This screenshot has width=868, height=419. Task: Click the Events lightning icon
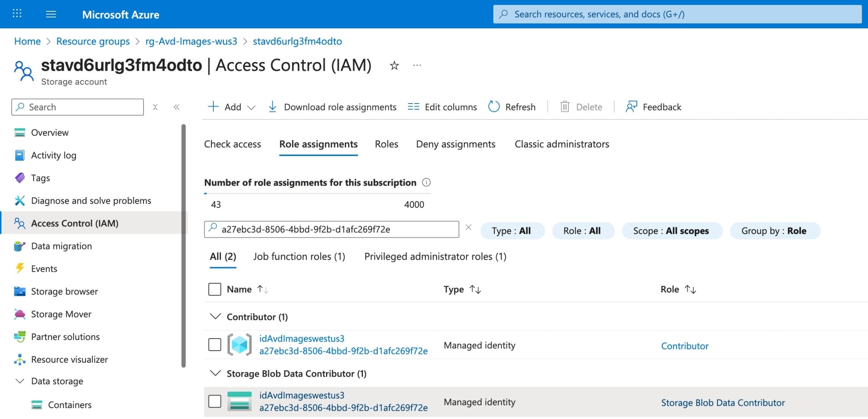(20, 269)
